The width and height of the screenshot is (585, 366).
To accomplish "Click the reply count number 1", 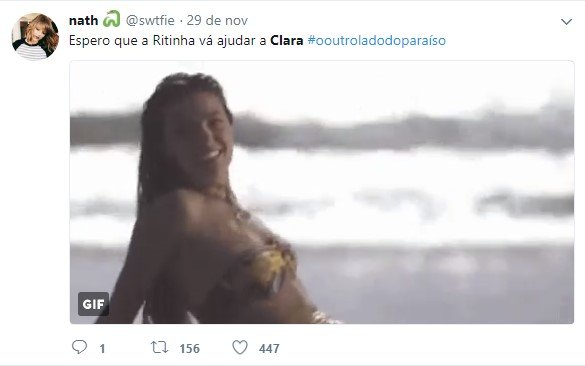I will click(x=102, y=348).
